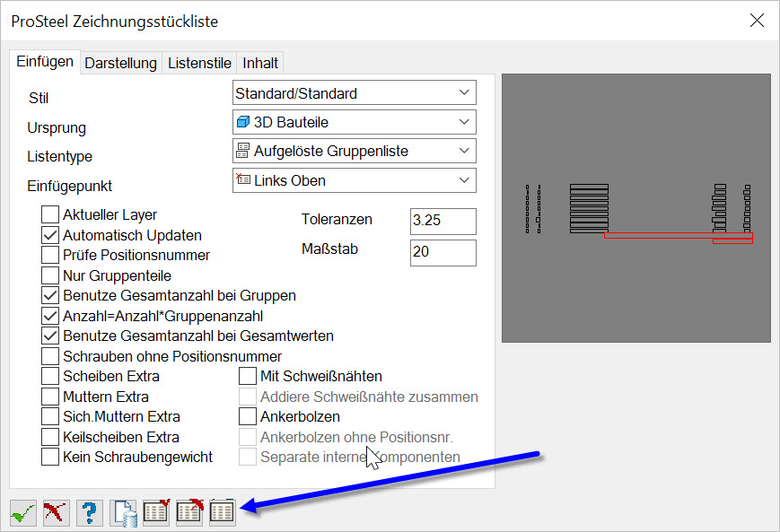The width and height of the screenshot is (780, 532).
Task: Enable Kein Schraubengewicht checkbox
Action: [50, 457]
